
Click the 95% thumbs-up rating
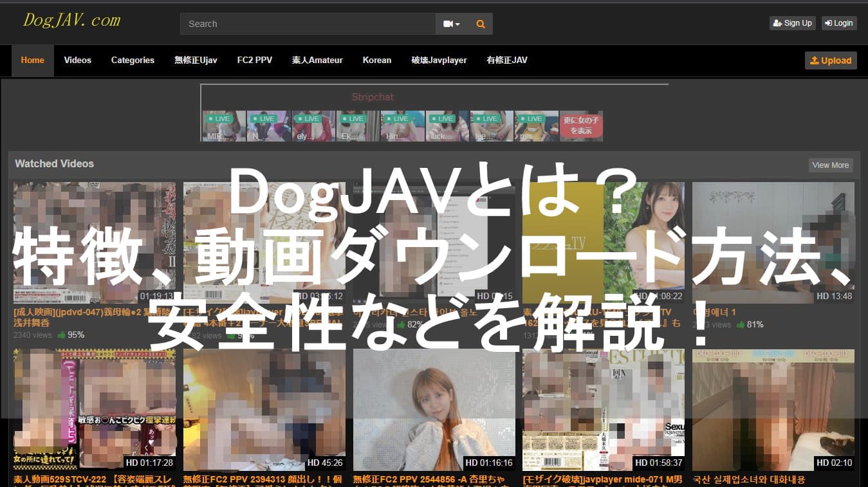(71, 335)
